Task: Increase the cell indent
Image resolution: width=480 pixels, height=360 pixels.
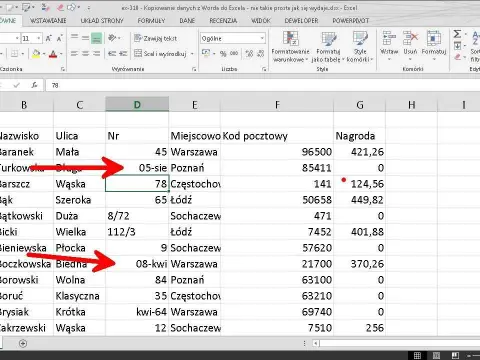Action: (123, 53)
